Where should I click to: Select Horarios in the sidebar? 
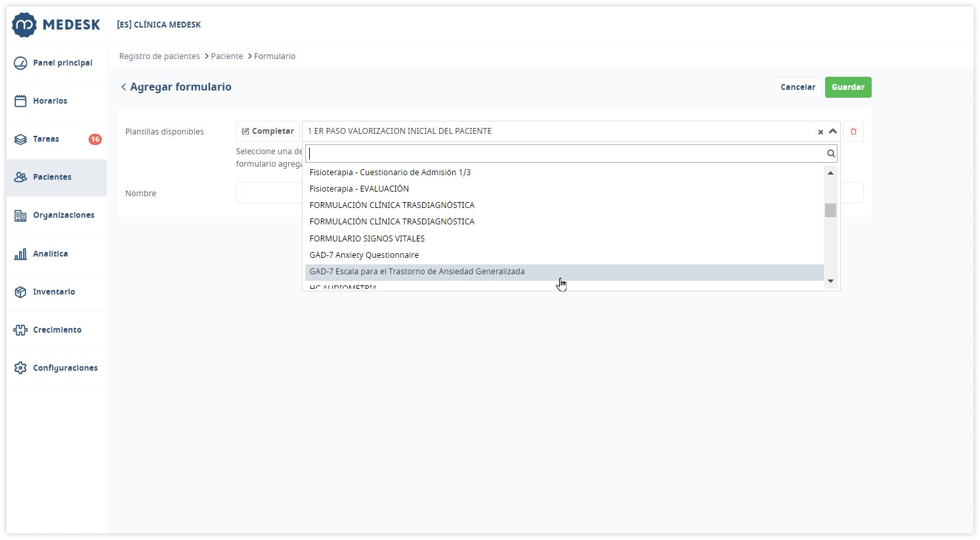pyautogui.click(x=56, y=101)
